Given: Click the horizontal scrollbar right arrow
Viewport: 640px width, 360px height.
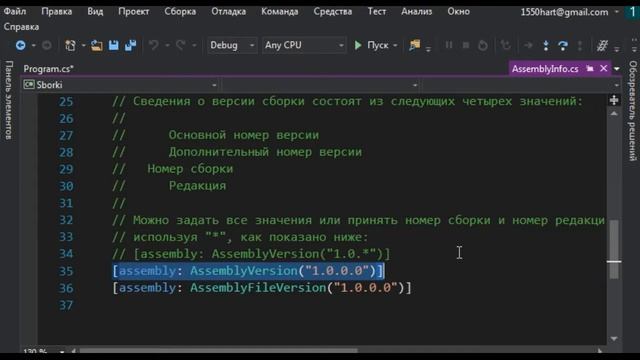Looking at the screenshot, I should [x=600, y=351].
